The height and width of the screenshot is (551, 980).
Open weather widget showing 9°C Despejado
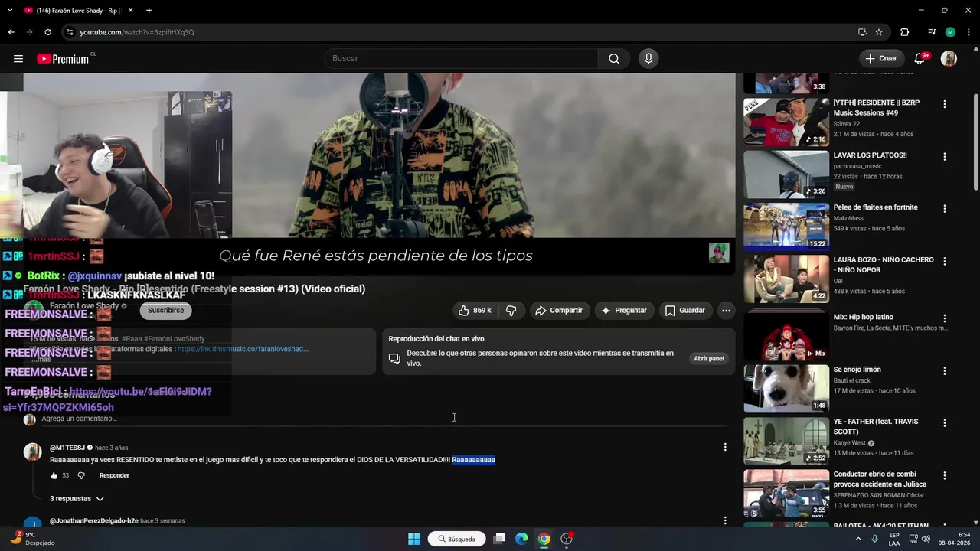click(32, 539)
